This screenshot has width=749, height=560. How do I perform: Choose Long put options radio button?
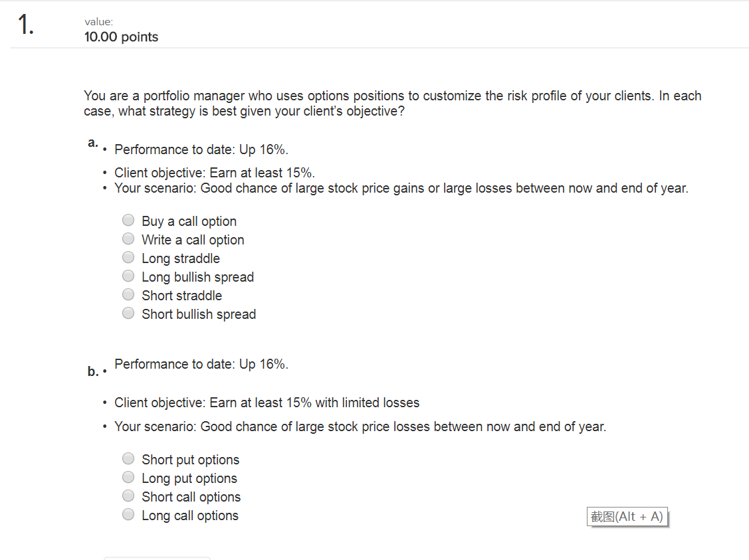pos(128,477)
